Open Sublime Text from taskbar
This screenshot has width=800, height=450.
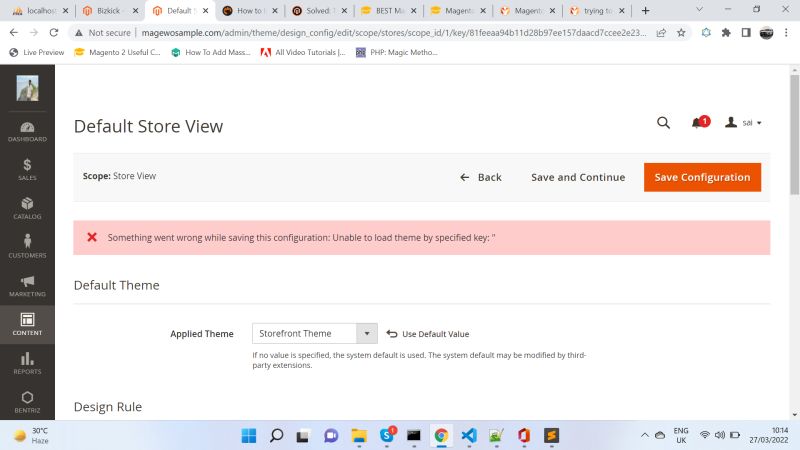point(552,436)
